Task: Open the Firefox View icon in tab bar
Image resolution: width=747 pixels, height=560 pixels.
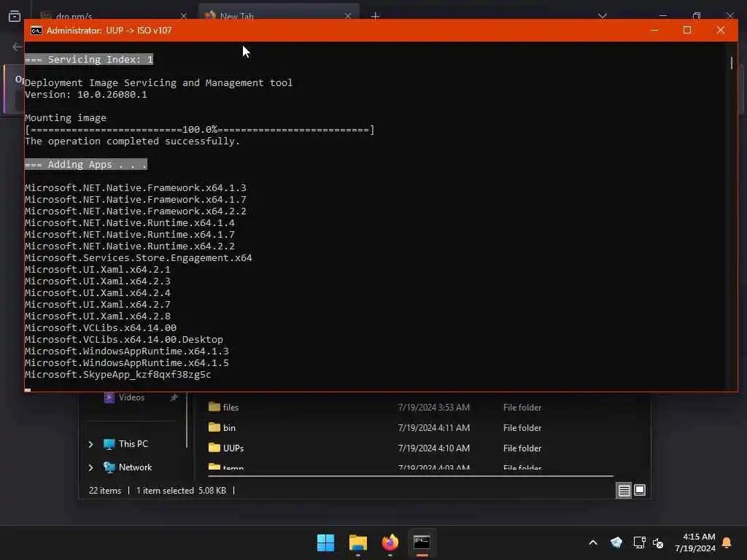Action: [x=15, y=16]
